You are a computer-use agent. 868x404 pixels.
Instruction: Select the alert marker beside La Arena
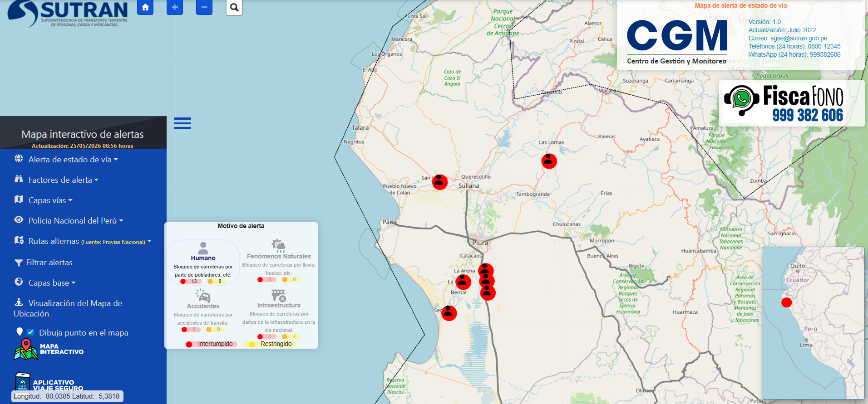click(x=463, y=282)
